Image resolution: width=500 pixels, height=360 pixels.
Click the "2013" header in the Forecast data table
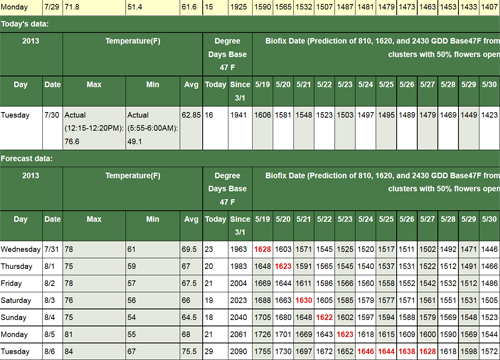(31, 189)
